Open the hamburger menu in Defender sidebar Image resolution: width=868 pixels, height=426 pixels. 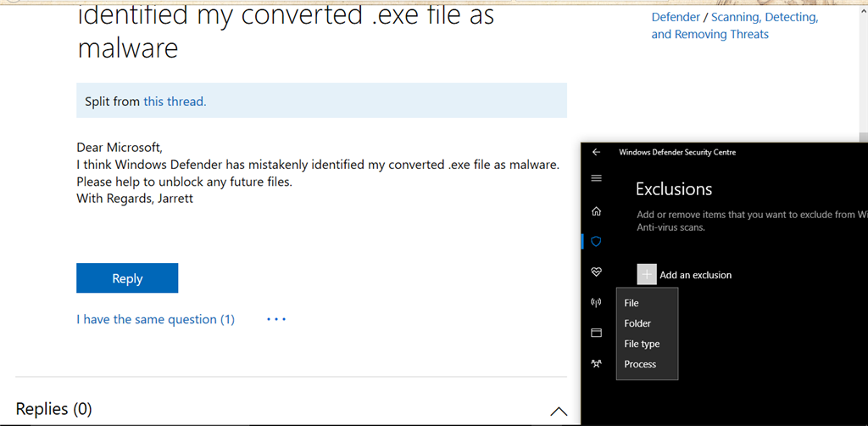pyautogui.click(x=596, y=178)
